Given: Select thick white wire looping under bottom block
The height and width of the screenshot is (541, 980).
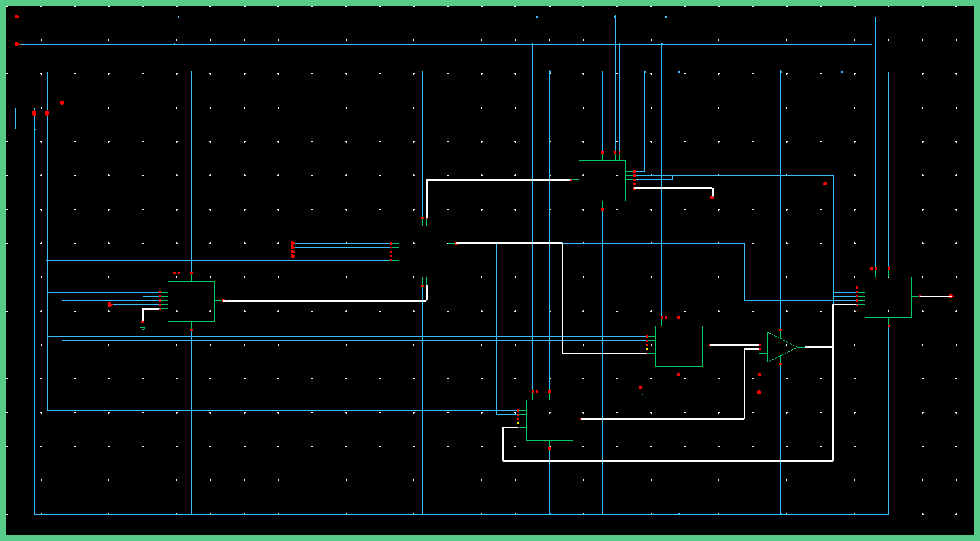Looking at the screenshot, I should [668, 461].
